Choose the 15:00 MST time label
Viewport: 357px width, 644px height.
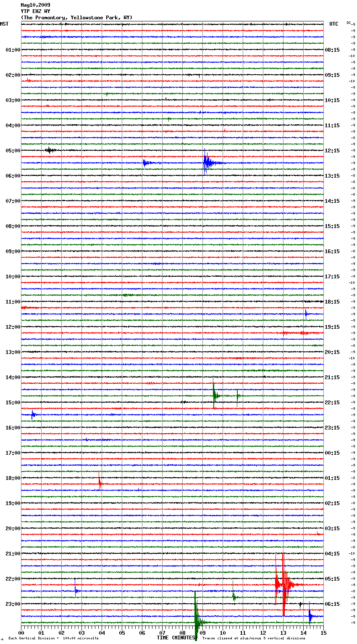click(x=13, y=403)
